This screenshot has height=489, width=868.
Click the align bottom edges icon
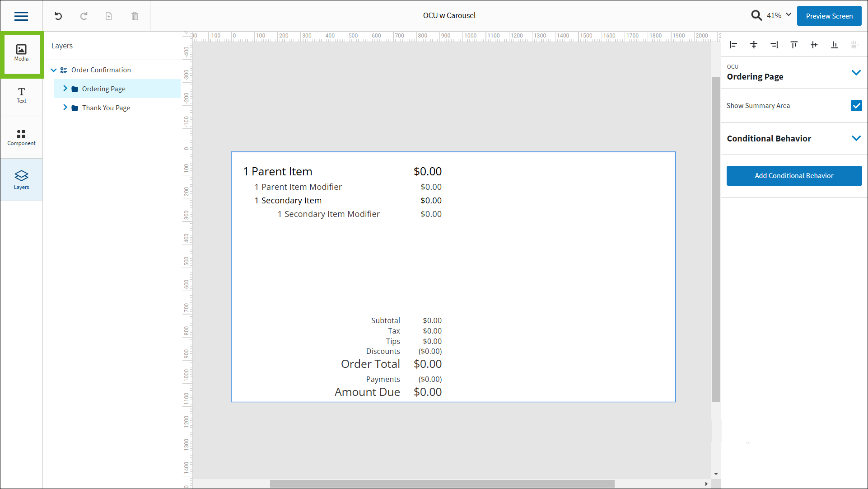[x=834, y=45]
